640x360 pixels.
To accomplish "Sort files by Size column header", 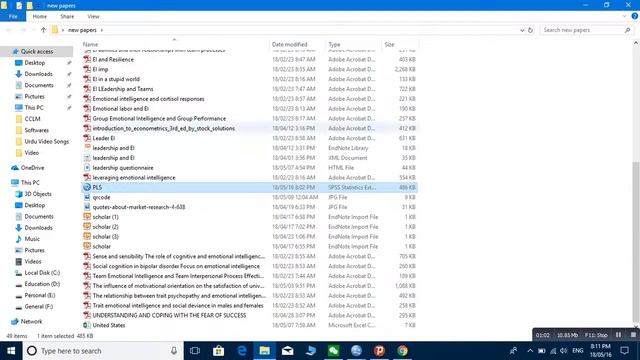I will [389, 44].
